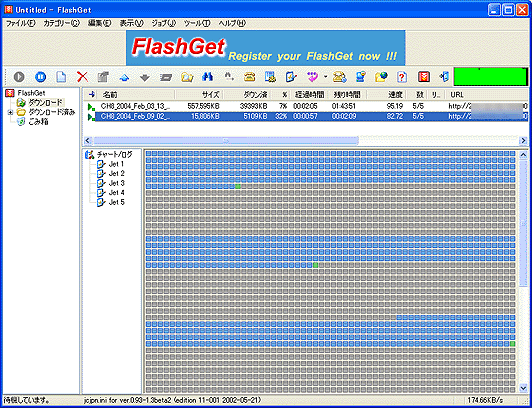
Task: Select the Jet 5 log entry
Action: tap(116, 202)
